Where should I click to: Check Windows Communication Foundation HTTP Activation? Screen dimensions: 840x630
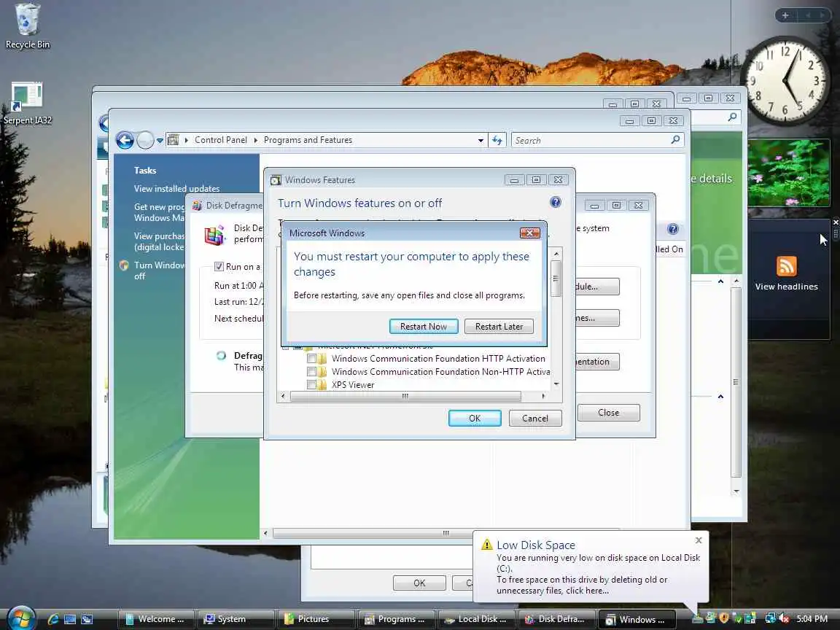[311, 359]
